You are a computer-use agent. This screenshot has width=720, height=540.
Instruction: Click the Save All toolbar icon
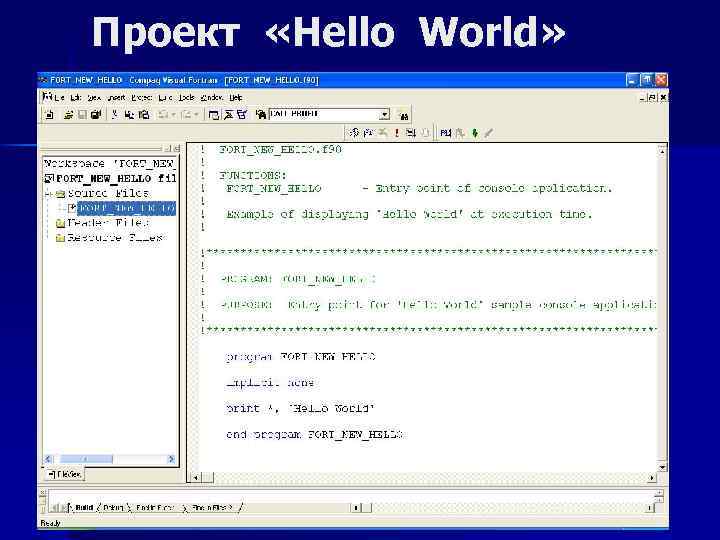pos(96,115)
